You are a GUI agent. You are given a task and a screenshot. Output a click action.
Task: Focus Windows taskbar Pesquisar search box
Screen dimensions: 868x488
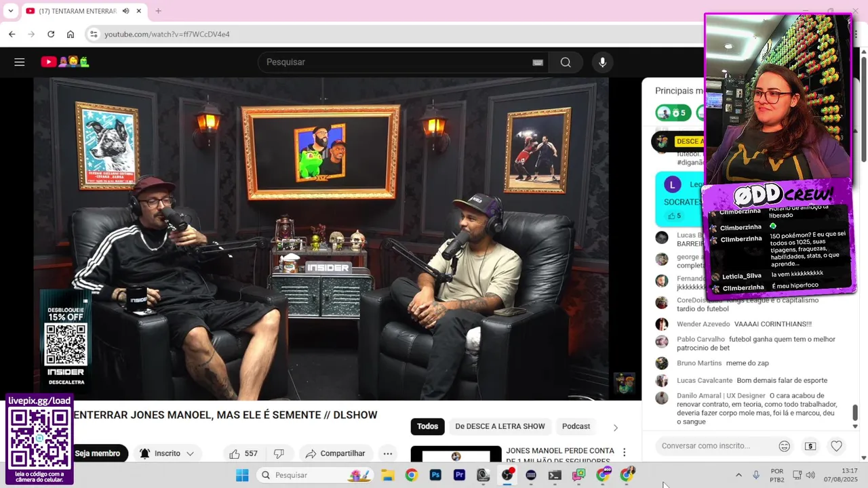tap(315, 475)
